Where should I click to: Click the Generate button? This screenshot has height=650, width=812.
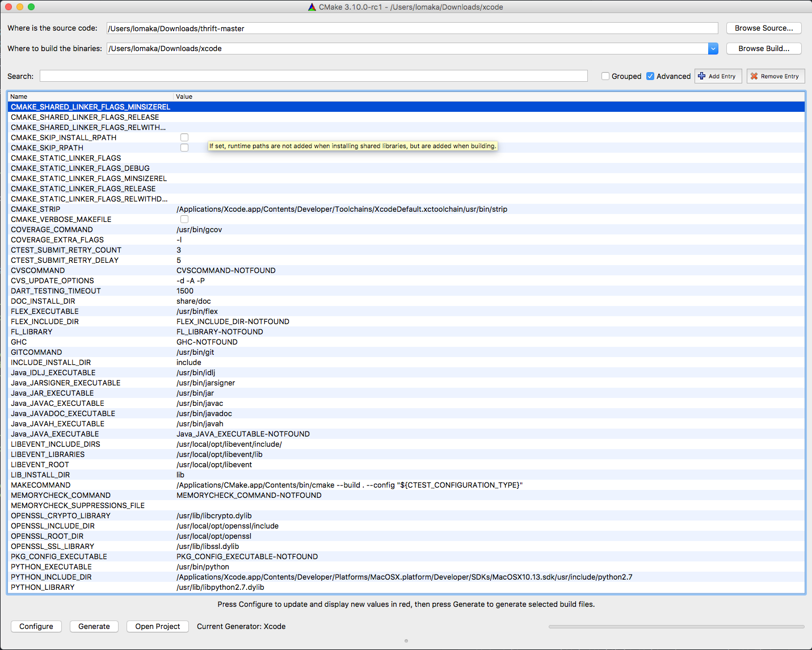pyautogui.click(x=94, y=626)
